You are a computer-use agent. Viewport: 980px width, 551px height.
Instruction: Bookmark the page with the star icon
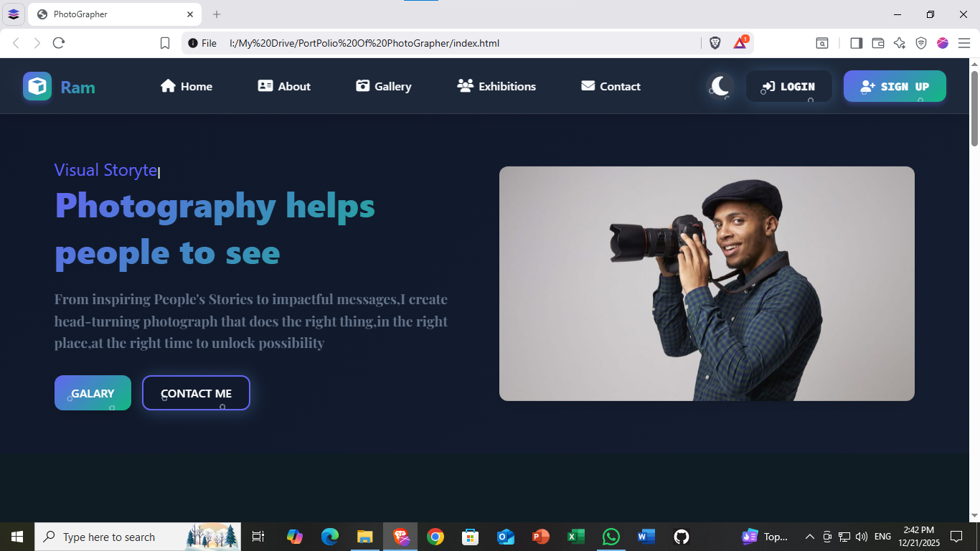point(900,43)
